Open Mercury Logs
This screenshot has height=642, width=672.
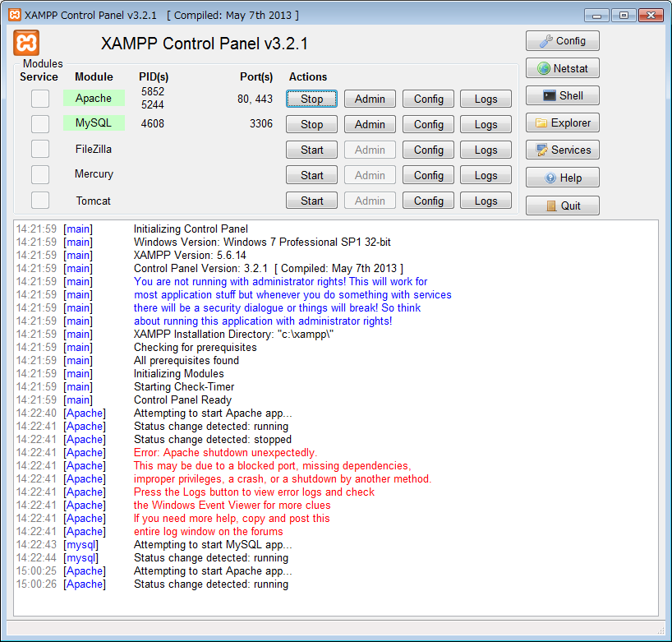click(486, 175)
